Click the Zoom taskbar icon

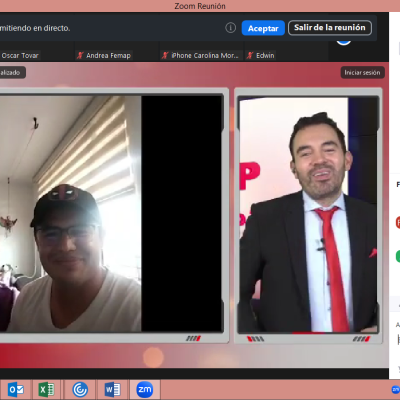pos(145,389)
